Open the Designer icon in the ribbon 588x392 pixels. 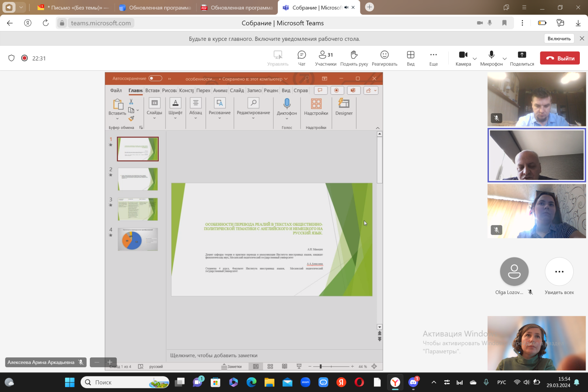344,103
